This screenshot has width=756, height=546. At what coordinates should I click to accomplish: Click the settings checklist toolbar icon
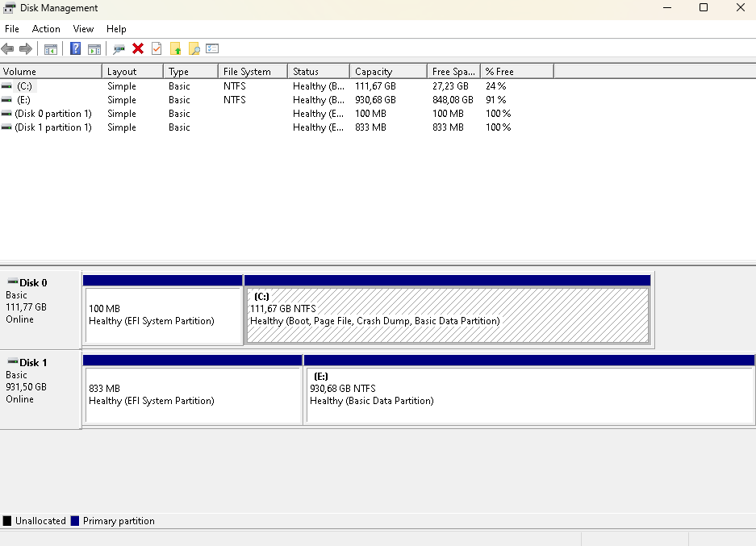212,48
